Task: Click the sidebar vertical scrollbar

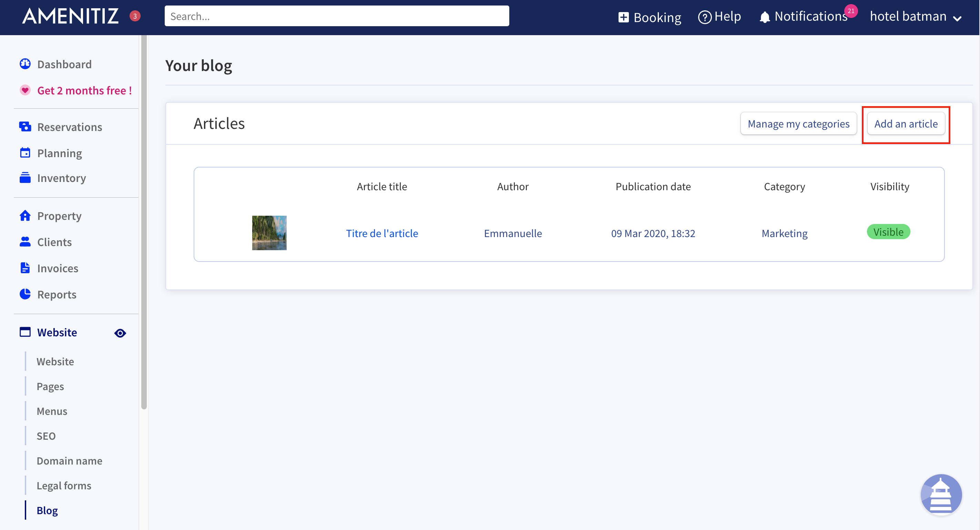Action: point(144,222)
